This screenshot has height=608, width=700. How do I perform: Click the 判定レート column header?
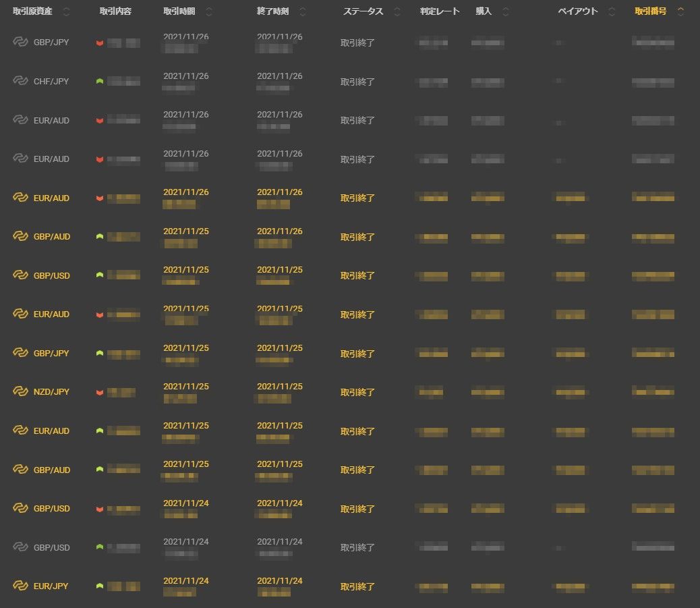click(439, 11)
